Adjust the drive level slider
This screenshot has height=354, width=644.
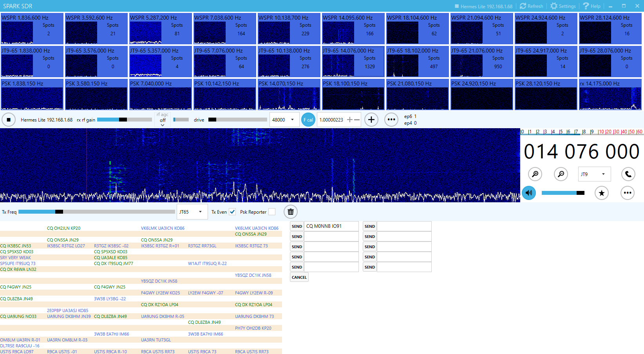[237, 120]
